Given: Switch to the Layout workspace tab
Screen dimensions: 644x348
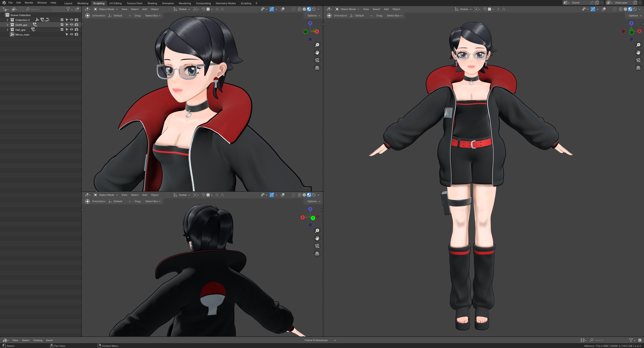Looking at the screenshot, I should tap(68, 3).
